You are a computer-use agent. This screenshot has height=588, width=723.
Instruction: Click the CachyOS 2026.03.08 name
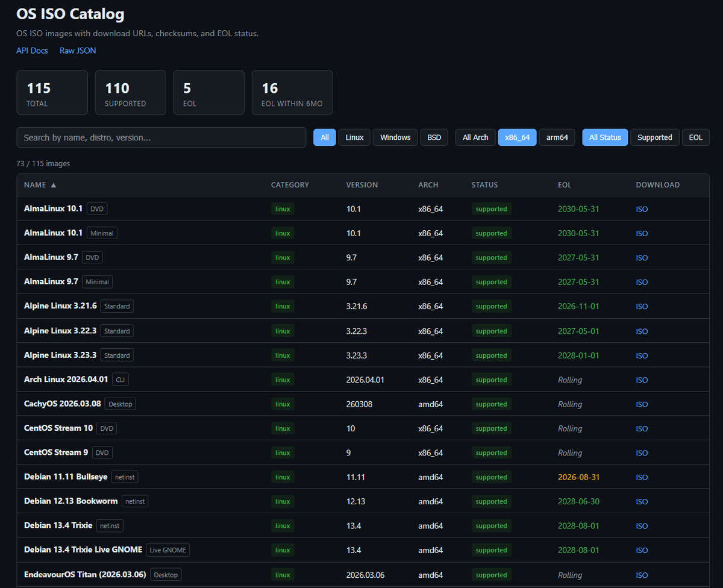point(62,404)
